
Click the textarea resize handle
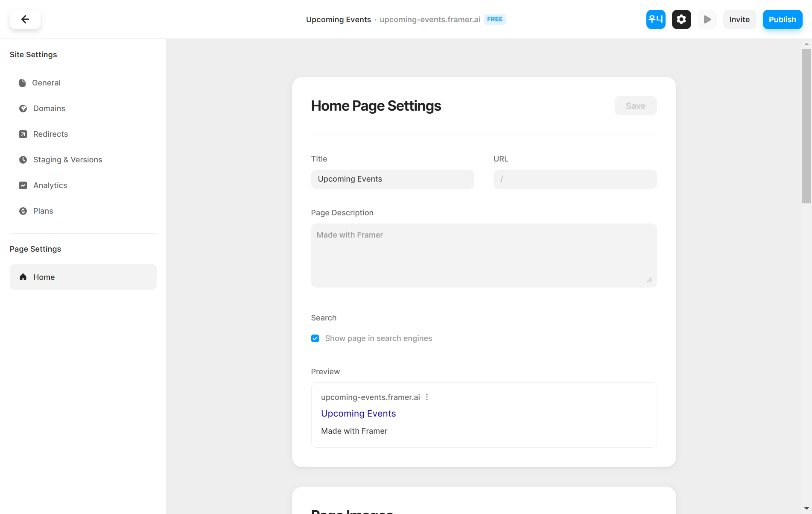[x=649, y=280]
